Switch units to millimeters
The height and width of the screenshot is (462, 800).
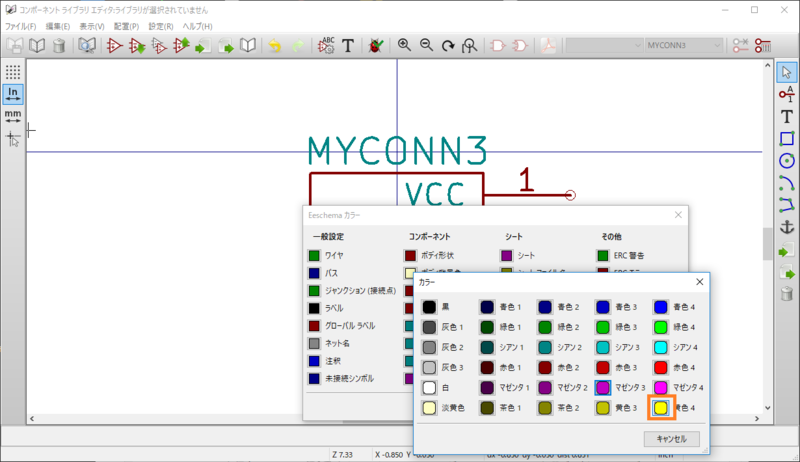13,116
